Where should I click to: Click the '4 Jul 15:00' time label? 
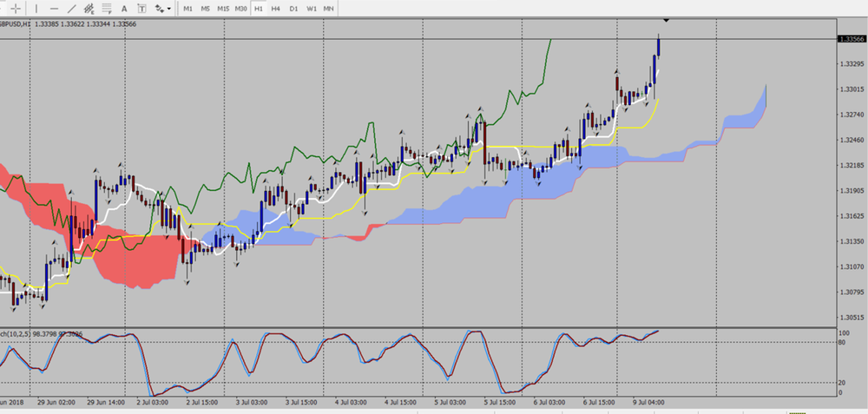tap(401, 403)
